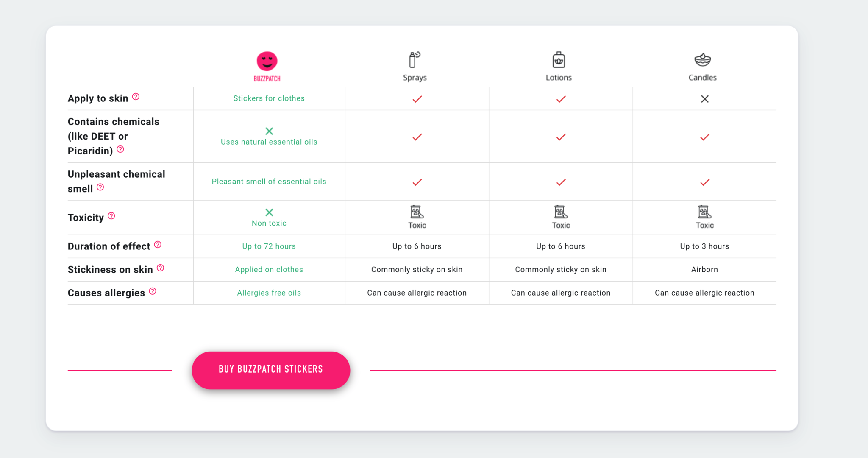Click the black X under Candles

[705, 99]
